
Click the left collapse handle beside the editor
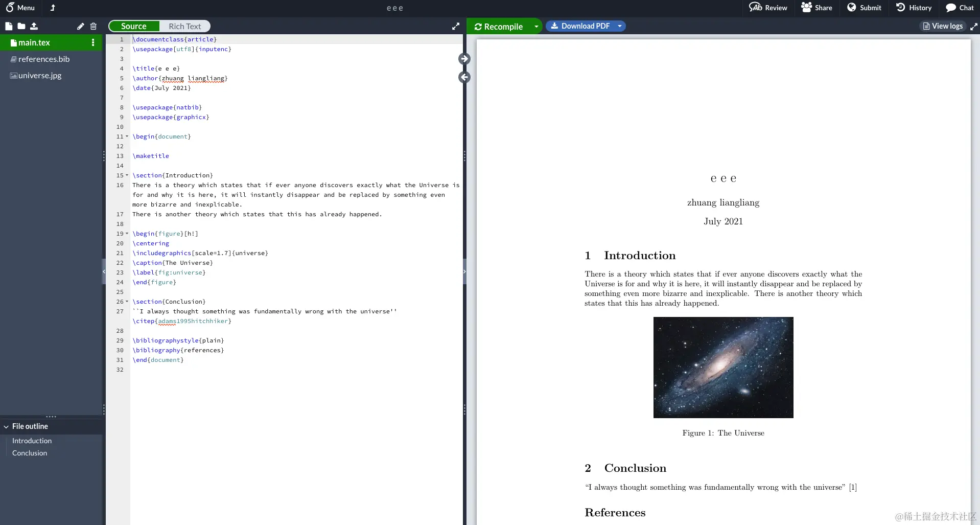(x=104, y=271)
